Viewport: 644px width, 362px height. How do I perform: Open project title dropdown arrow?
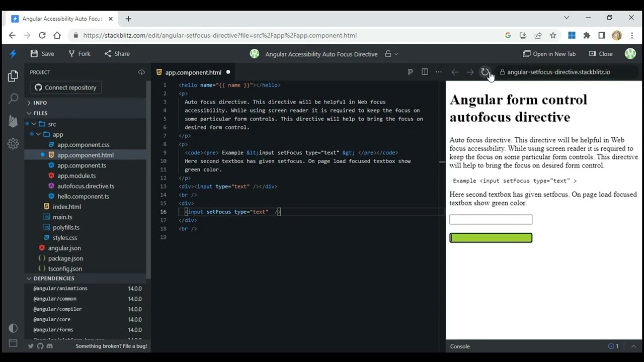(x=396, y=54)
